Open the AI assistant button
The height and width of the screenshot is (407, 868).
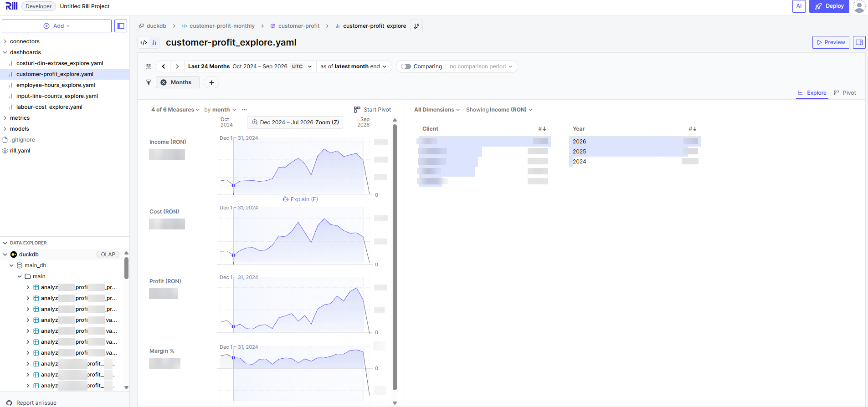point(799,6)
